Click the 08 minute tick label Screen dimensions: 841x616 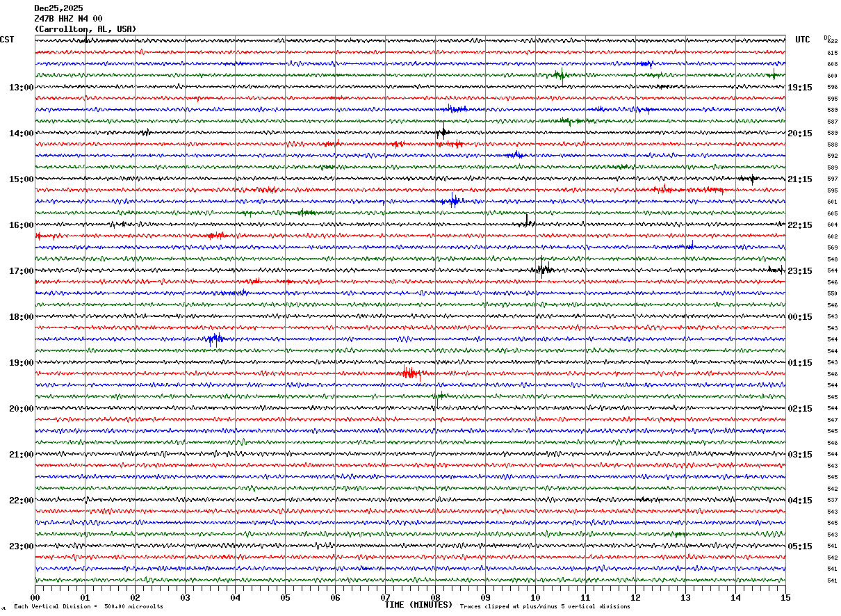(x=436, y=597)
